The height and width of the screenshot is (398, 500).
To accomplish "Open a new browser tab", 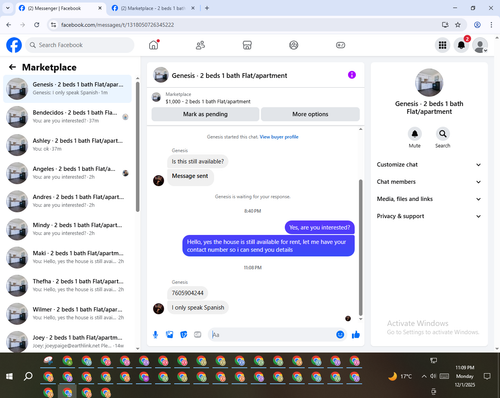I will (x=207, y=8).
